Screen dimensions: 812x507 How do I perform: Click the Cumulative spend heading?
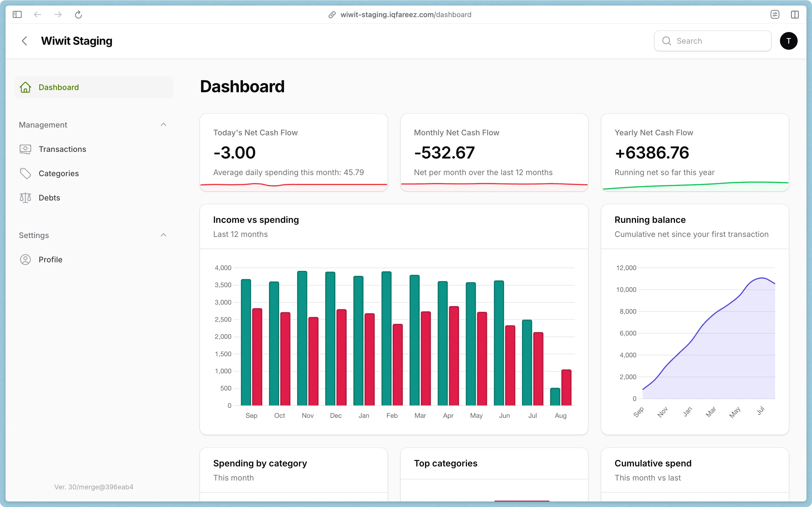pyautogui.click(x=653, y=463)
